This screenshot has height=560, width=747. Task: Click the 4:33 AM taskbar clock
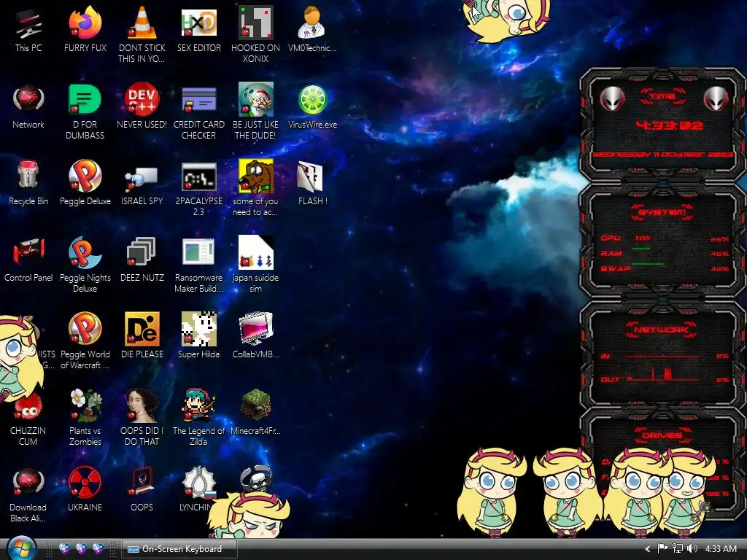pos(721,549)
